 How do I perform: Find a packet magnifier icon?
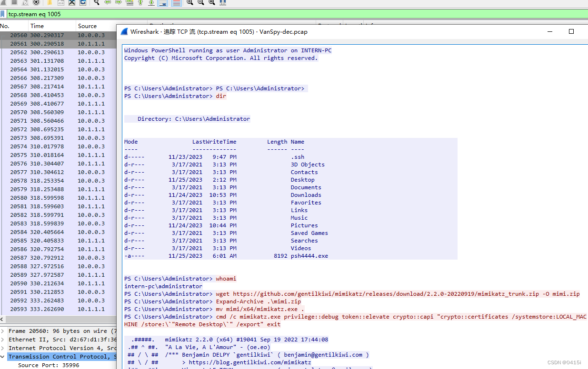click(96, 2)
